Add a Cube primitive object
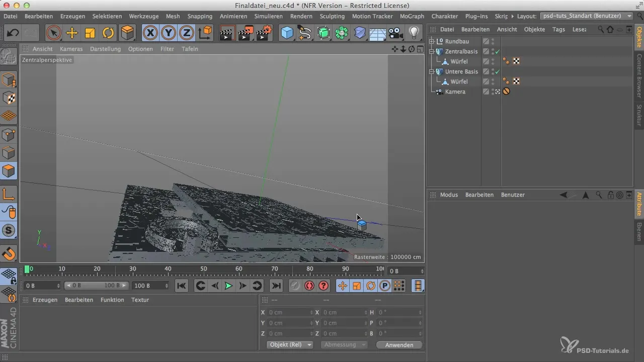This screenshot has width=644, height=362. [287, 33]
